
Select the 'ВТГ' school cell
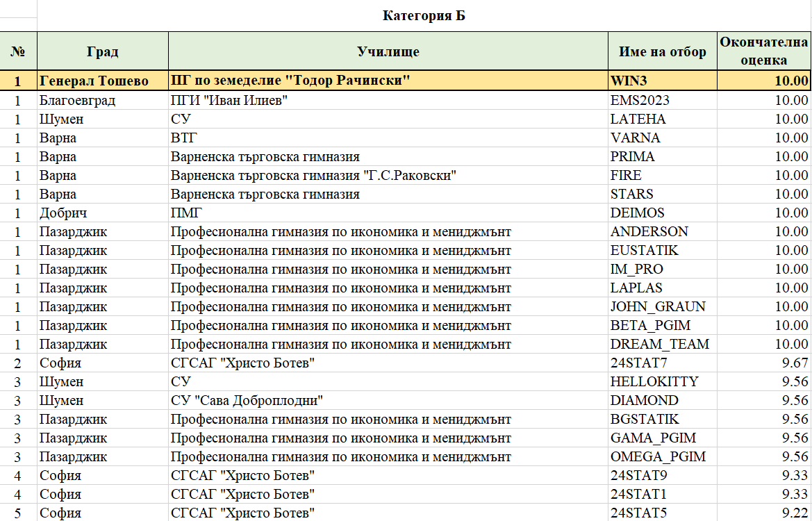click(x=388, y=138)
